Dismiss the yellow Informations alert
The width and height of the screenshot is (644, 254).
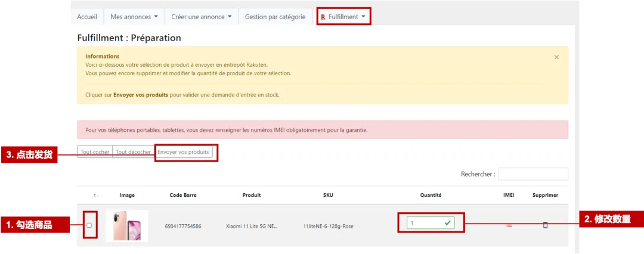pos(556,57)
